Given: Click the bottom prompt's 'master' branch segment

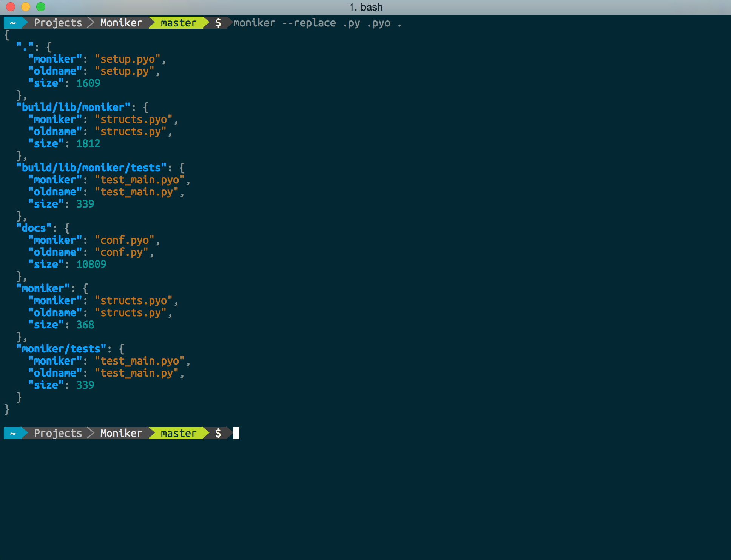Looking at the screenshot, I should (178, 433).
